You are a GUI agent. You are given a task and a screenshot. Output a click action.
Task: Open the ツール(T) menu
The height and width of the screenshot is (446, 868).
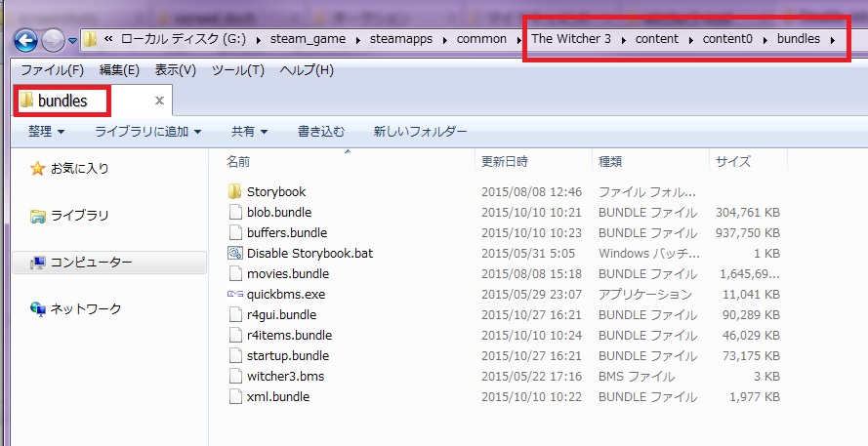coord(238,70)
